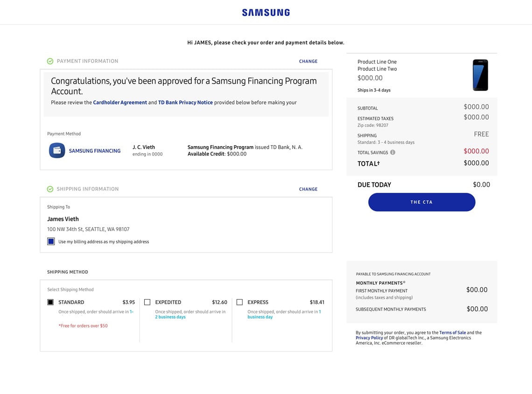Click the 2 business days delivery text
The image size is (532, 394).
coord(170,317)
